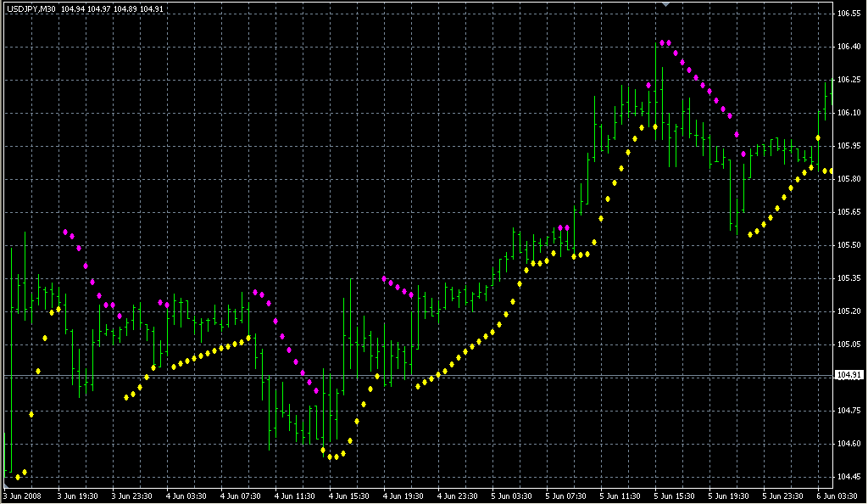
Task: Select the 4 Jun 15:30 time label
Action: [x=349, y=496]
